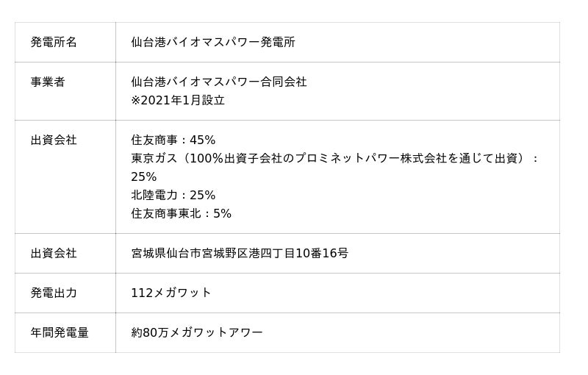588x375 pixels.
Task: Click the 出資会社 label beside the shareholder list
Action: [x=54, y=140]
